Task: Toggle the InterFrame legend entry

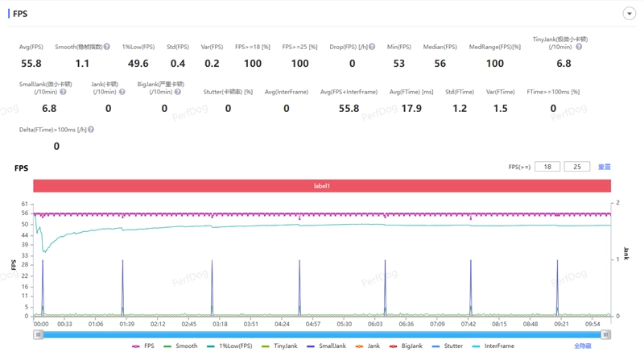Action: [x=493, y=346]
